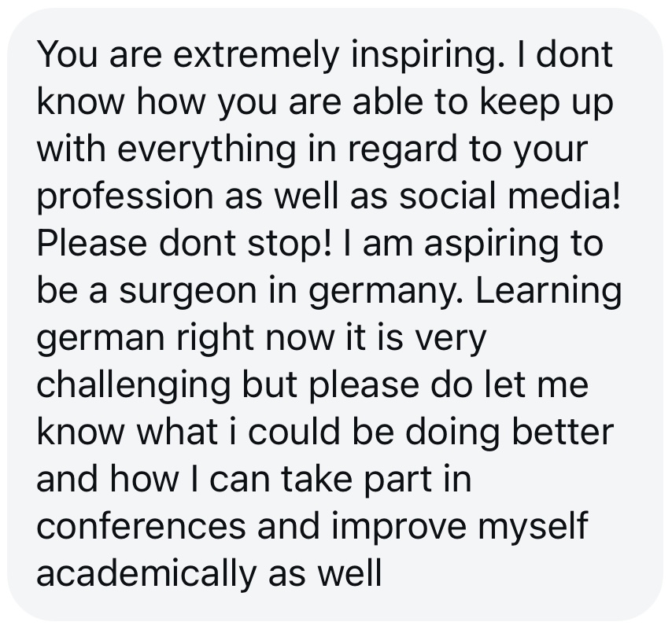Click the phrase "doing better" in the message
Image resolution: width=672 pixels, height=644 pixels.
click(x=510, y=433)
